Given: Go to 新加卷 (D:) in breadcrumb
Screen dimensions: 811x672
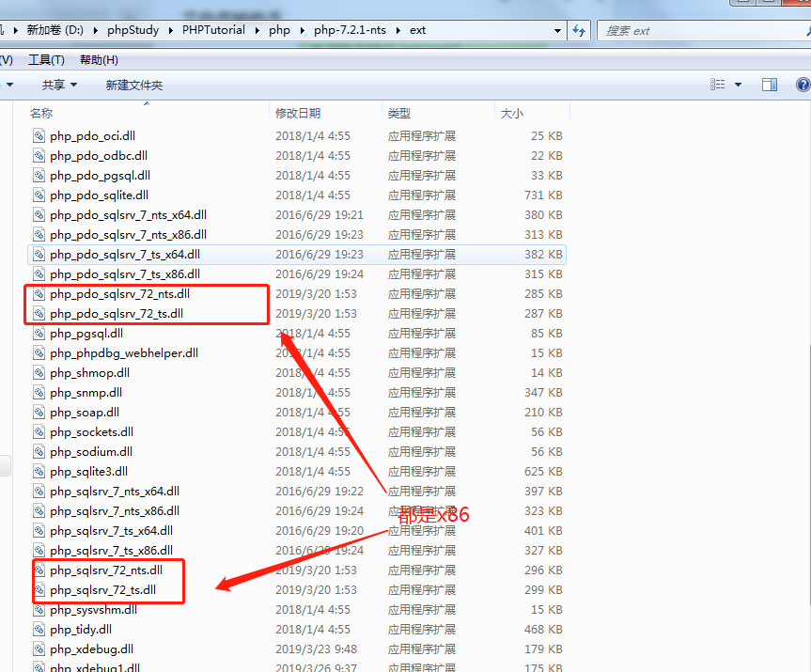Looking at the screenshot, I should (55, 30).
